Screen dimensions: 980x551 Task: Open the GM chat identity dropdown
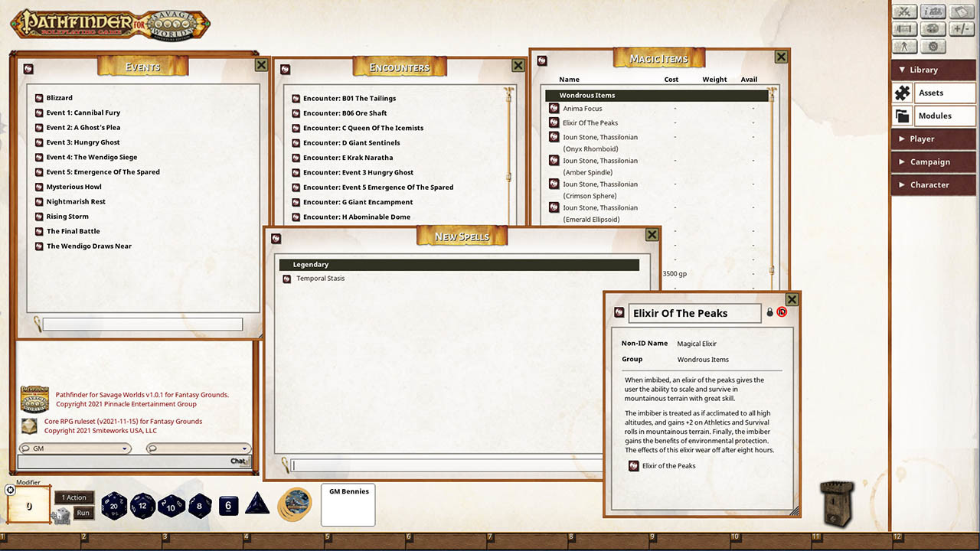tap(73, 448)
